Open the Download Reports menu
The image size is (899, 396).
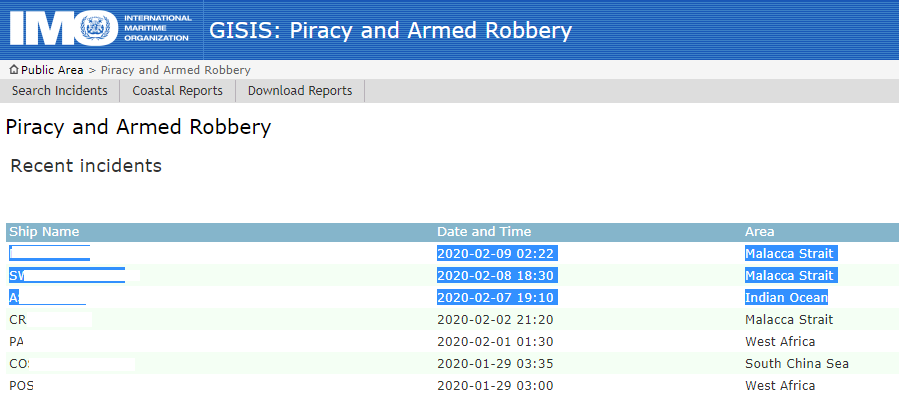tap(300, 91)
